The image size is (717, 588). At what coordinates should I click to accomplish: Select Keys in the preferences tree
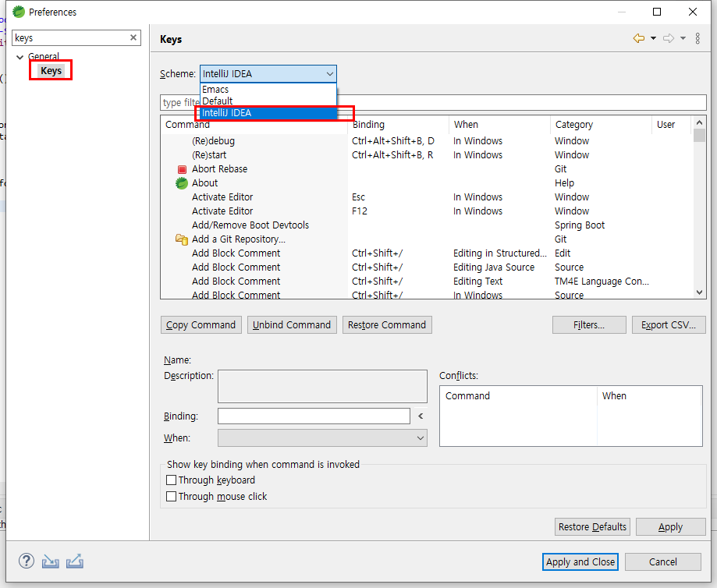pyautogui.click(x=51, y=70)
